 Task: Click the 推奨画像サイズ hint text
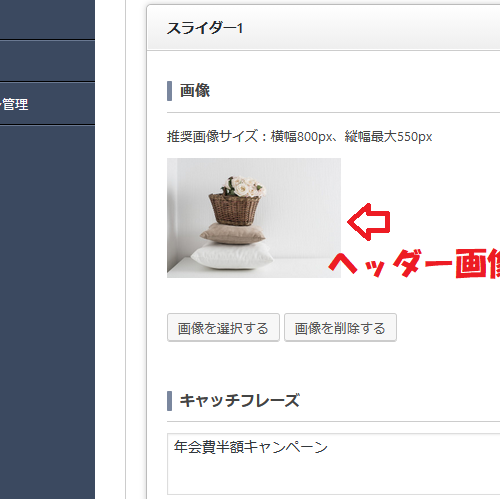[299, 136]
